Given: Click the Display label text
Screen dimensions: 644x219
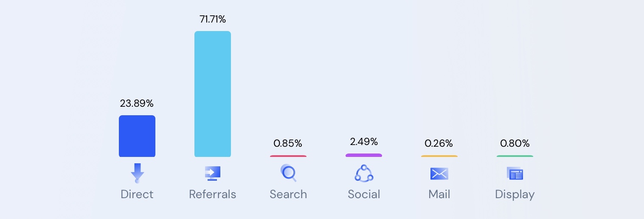Looking at the screenshot, I should point(515,194).
